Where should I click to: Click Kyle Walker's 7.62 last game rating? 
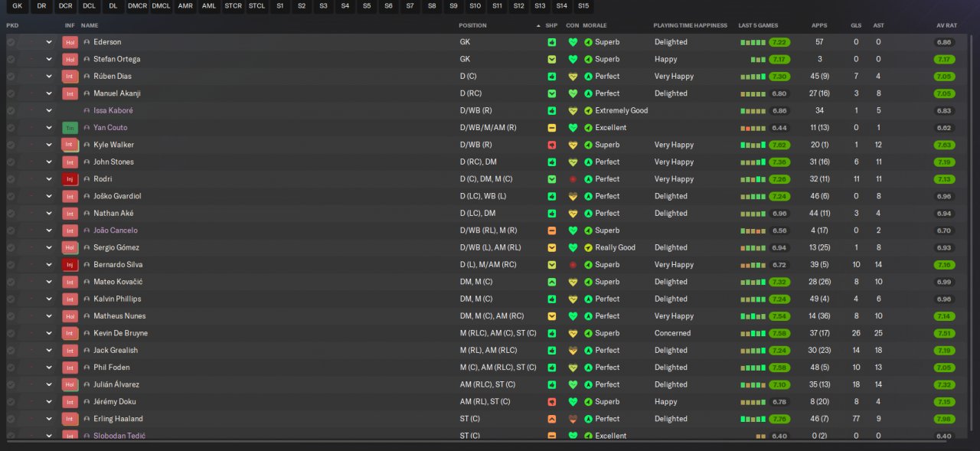pos(779,145)
